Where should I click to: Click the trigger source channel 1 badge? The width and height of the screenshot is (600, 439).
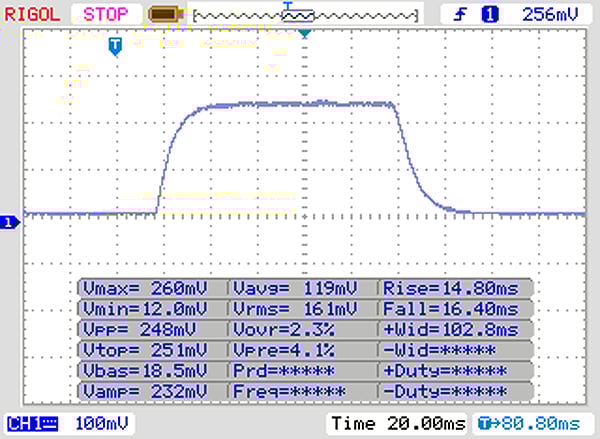tap(490, 15)
